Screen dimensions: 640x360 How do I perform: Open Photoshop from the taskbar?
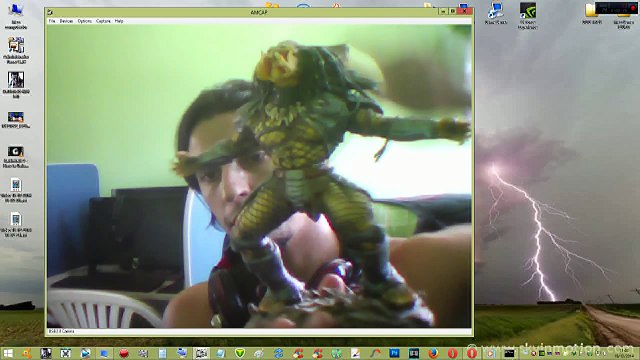[394, 353]
